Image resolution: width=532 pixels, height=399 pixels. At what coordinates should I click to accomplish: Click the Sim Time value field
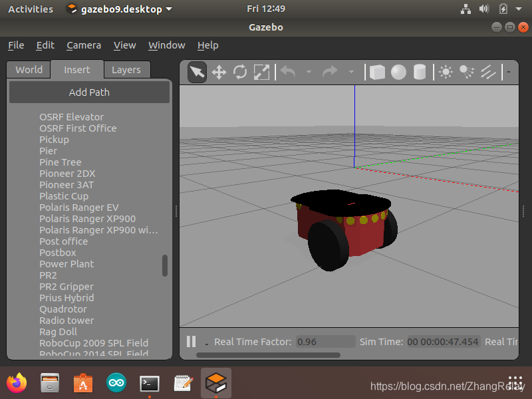(x=444, y=342)
